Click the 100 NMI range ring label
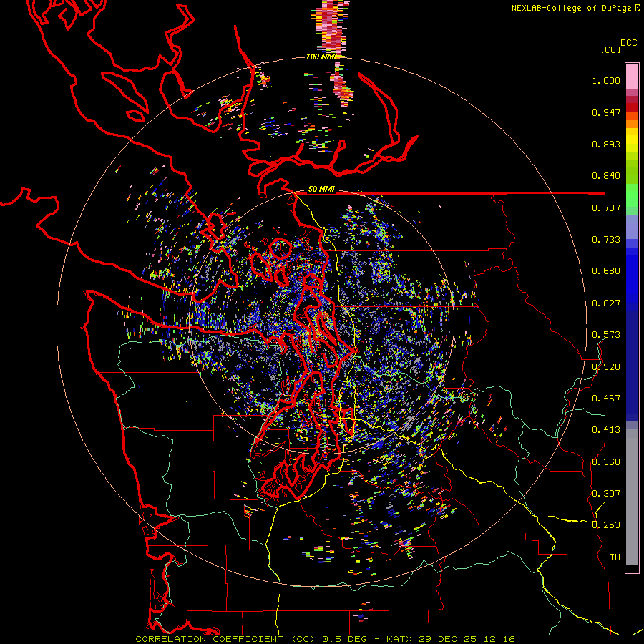Screen dimensions: 644x644 click(322, 57)
